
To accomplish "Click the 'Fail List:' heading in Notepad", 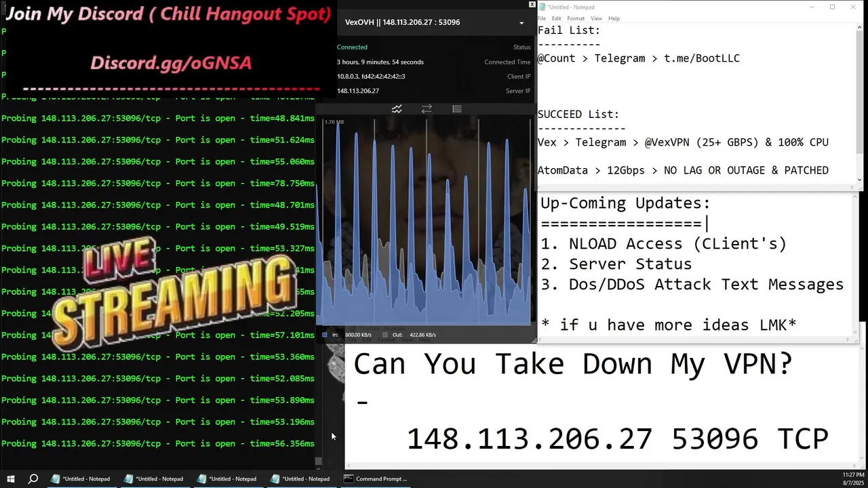I will pyautogui.click(x=569, y=30).
